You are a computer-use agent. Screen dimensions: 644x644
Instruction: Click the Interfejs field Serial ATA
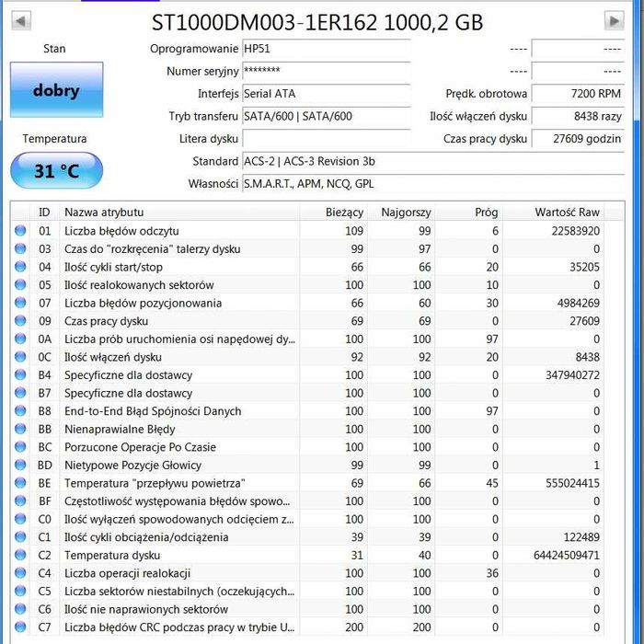pyautogui.click(x=327, y=94)
